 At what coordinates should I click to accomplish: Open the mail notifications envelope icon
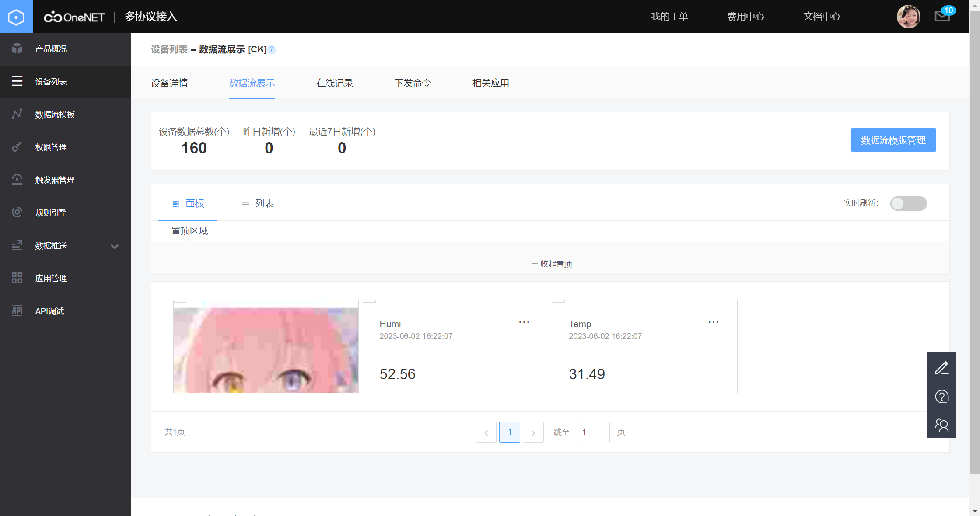pos(942,16)
